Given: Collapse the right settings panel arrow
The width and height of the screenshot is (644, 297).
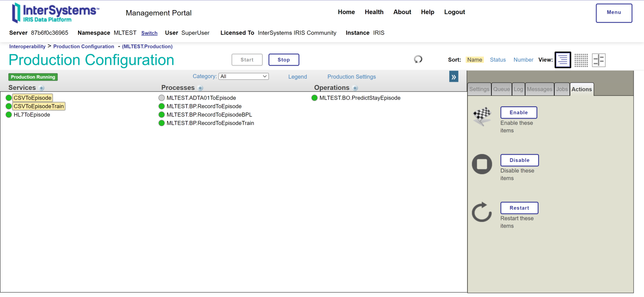Looking at the screenshot, I should (454, 77).
